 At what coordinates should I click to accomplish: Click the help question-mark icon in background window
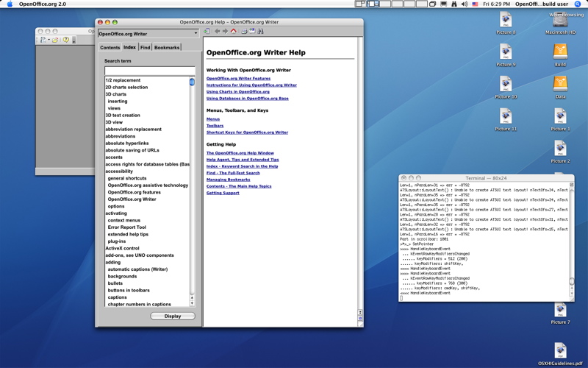point(66,40)
